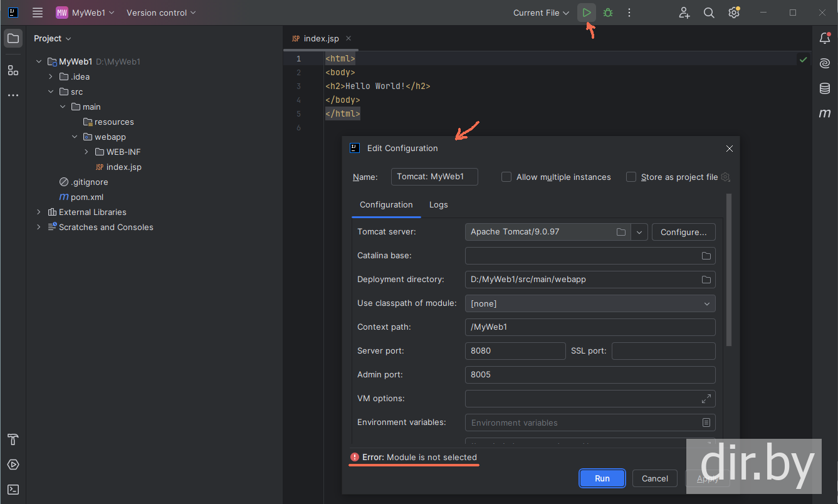Click the Debug bug icon

tap(608, 13)
